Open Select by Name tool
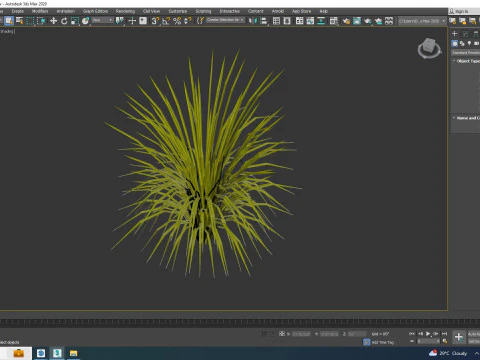Screen dimensions: 480x360 [x=20, y=21]
